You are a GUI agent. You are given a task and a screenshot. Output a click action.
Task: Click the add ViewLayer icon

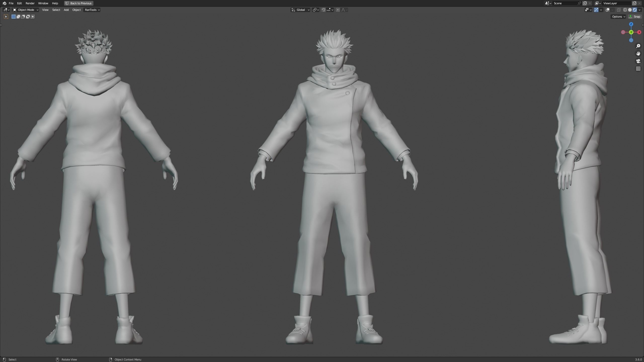tap(634, 3)
